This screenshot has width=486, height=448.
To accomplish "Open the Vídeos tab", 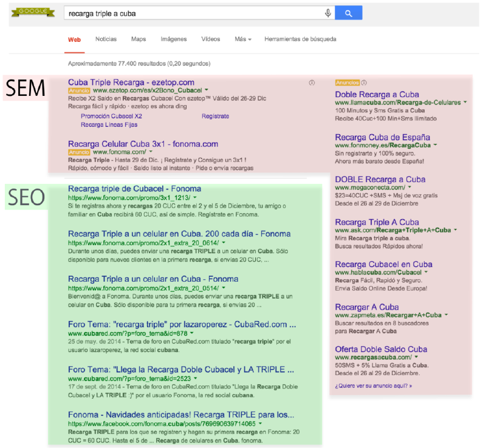I will point(211,39).
